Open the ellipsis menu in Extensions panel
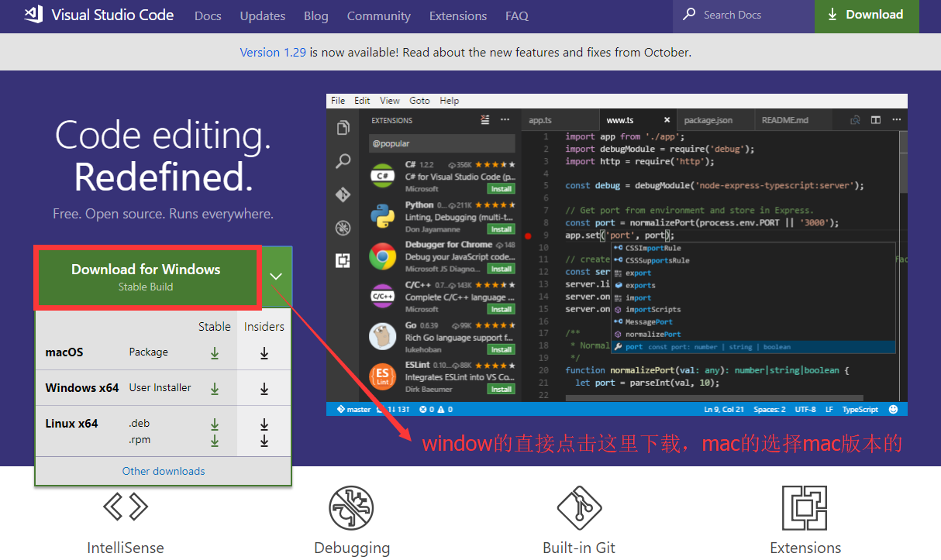This screenshot has width=941, height=560. (505, 120)
